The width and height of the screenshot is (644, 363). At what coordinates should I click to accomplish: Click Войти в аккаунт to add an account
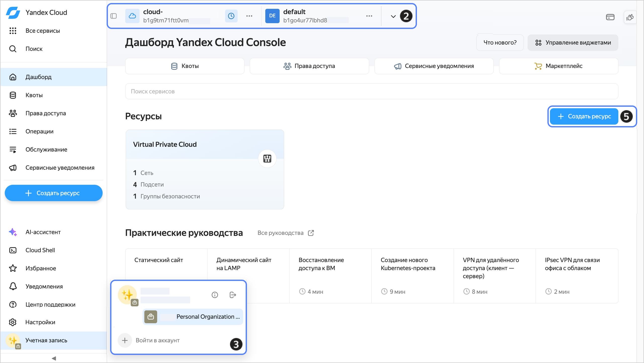149,340
